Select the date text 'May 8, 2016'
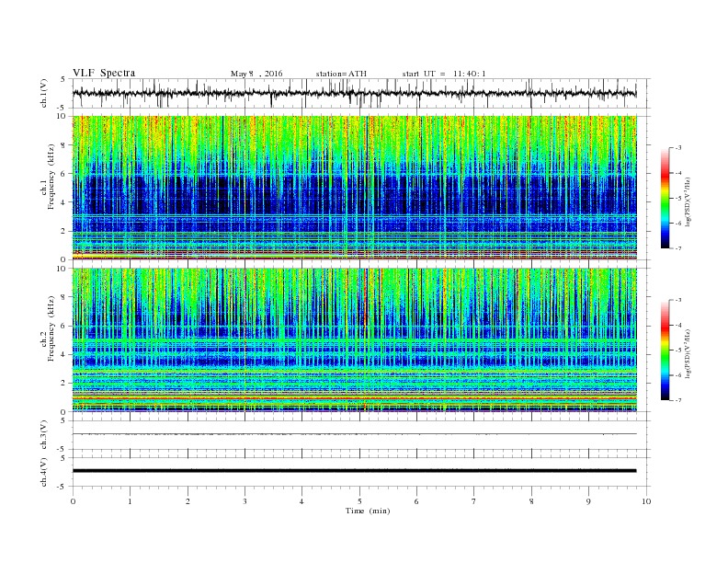Image resolution: width=728 pixels, height=563 pixels. coord(256,74)
